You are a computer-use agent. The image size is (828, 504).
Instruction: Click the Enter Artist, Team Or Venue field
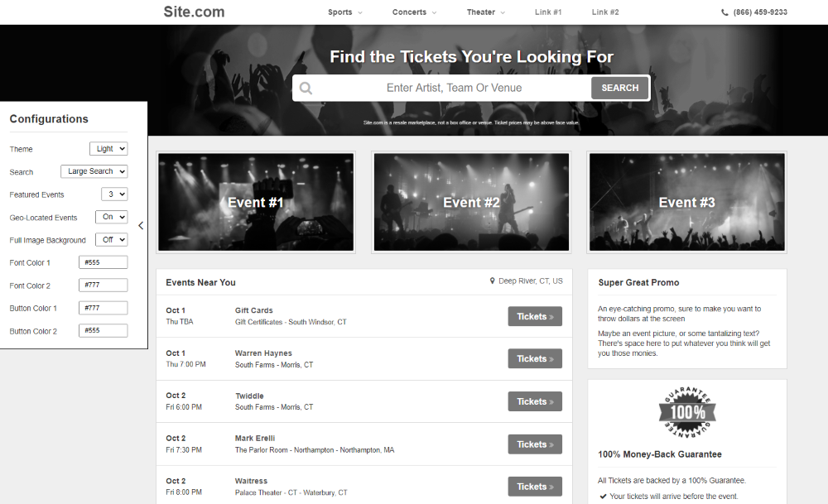click(454, 88)
